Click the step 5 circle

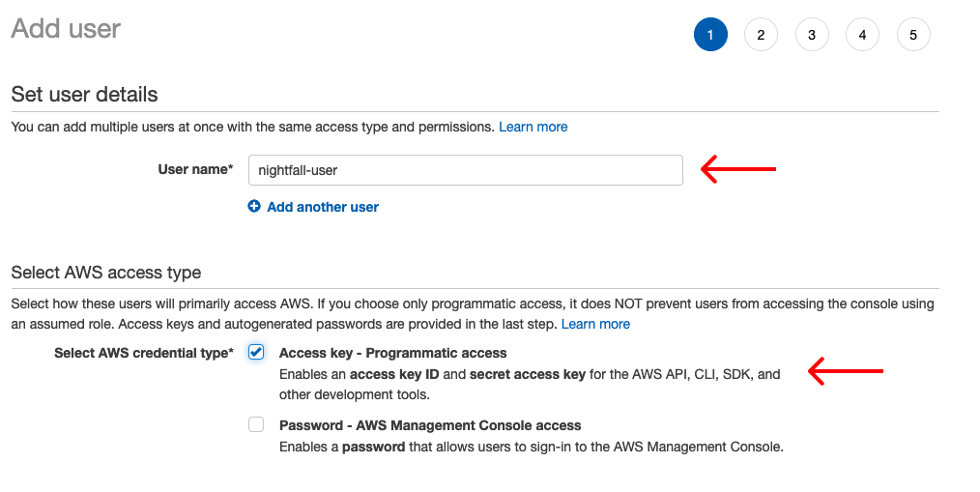913,36
